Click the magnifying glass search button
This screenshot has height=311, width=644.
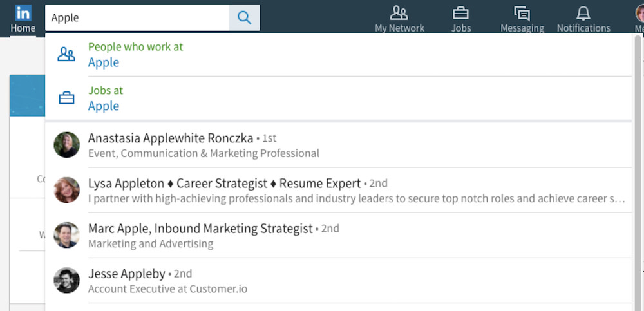tap(244, 18)
